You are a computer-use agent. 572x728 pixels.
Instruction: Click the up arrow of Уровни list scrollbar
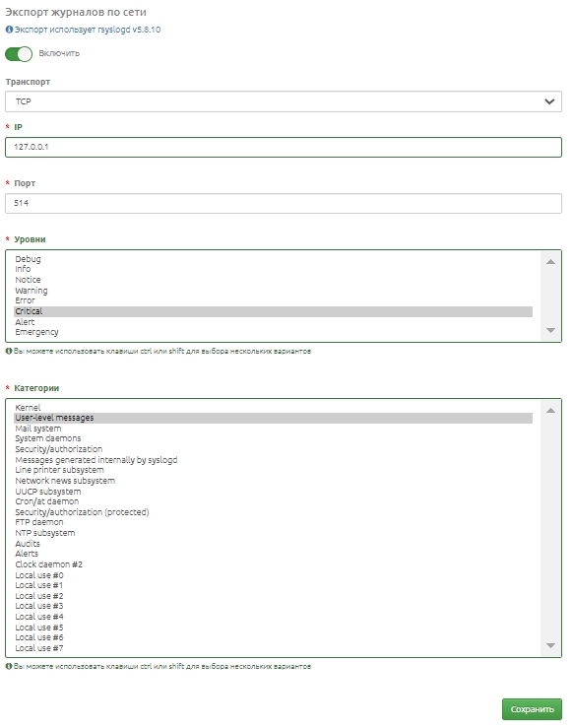click(550, 262)
